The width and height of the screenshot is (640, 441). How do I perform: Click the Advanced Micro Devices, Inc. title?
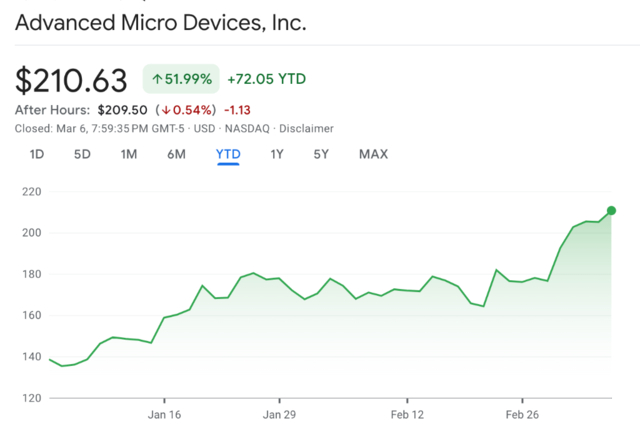[161, 22]
